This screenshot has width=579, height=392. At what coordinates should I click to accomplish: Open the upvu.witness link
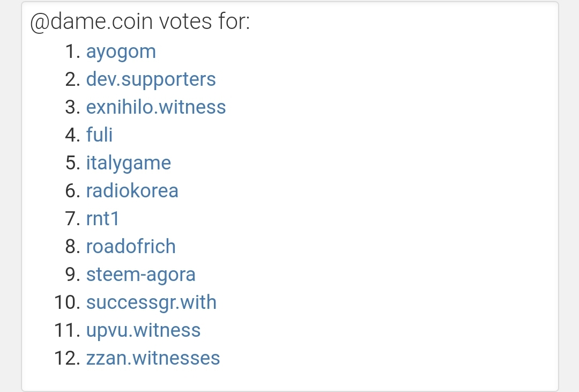point(143,330)
